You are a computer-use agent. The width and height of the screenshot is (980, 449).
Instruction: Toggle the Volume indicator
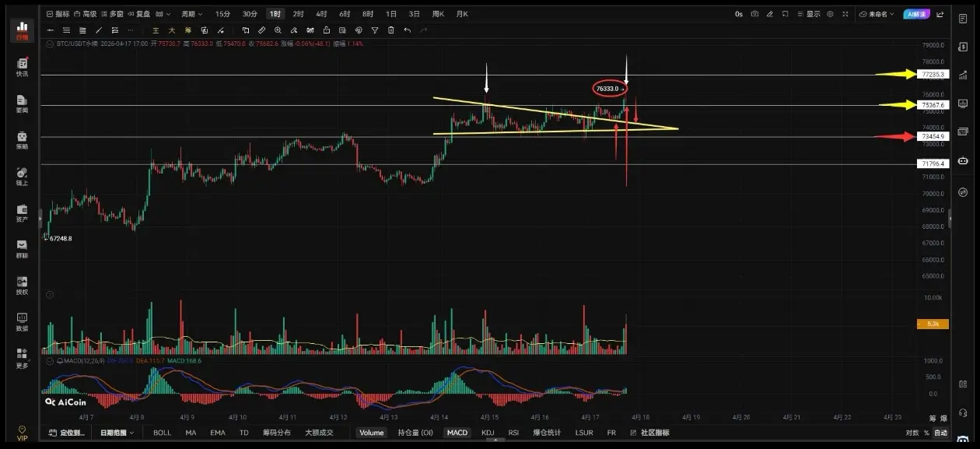point(371,433)
